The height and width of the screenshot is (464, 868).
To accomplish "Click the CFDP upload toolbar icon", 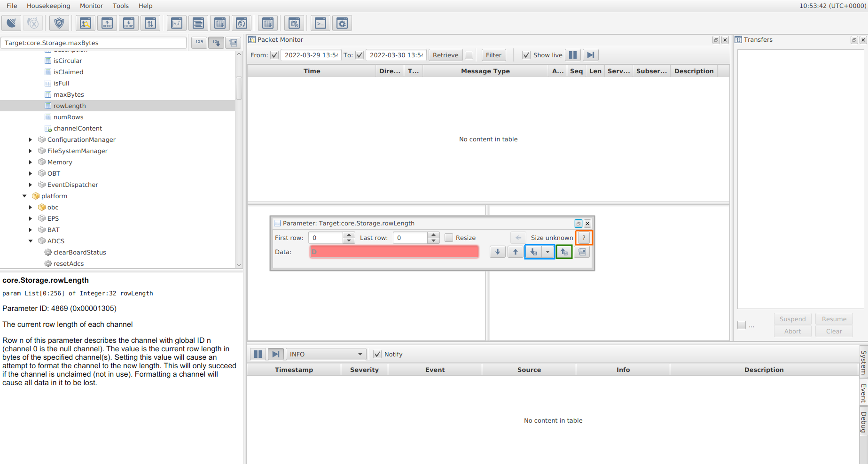I will point(107,23).
